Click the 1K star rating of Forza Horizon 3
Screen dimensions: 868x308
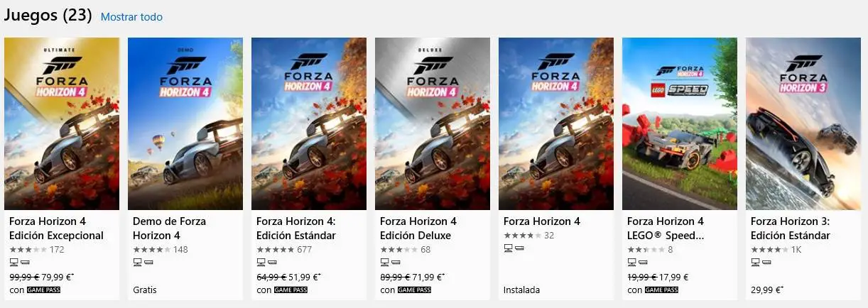tap(769, 250)
